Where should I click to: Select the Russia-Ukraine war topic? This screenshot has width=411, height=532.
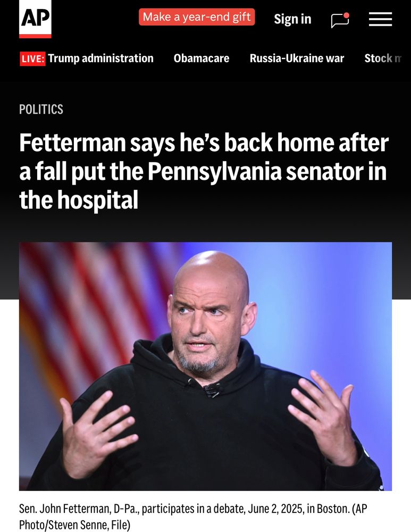coord(297,59)
